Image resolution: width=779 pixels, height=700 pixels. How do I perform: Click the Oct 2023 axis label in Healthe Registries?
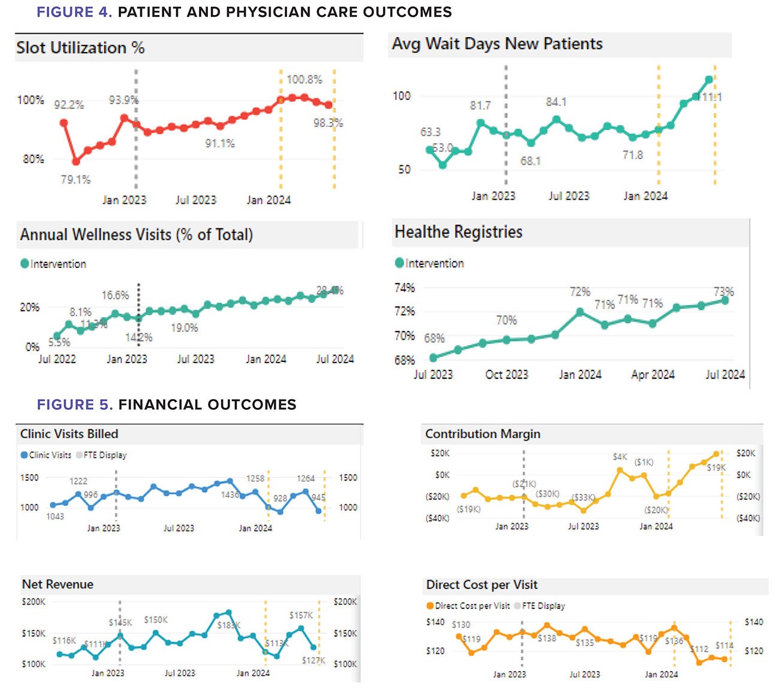(x=506, y=375)
